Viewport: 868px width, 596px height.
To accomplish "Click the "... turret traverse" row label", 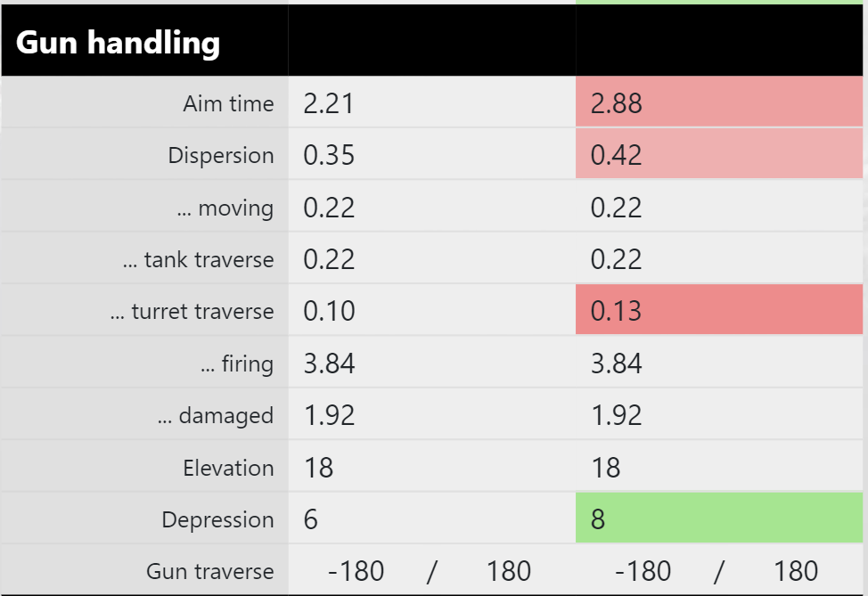I will (x=192, y=311).
